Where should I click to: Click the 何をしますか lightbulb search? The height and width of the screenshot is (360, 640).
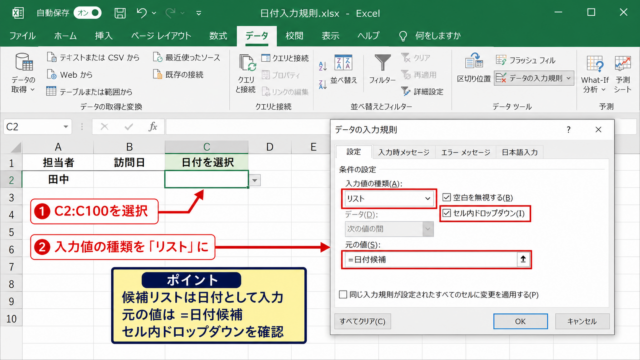429,36
